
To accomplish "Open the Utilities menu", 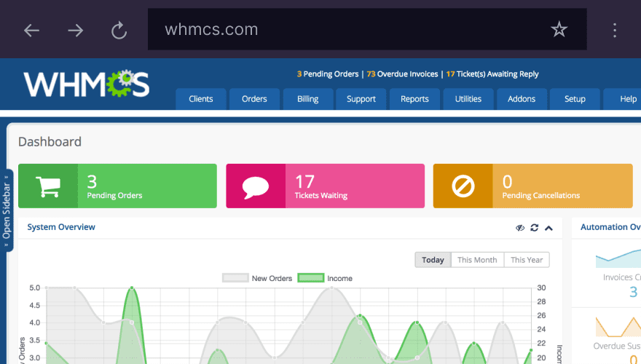I will [468, 99].
